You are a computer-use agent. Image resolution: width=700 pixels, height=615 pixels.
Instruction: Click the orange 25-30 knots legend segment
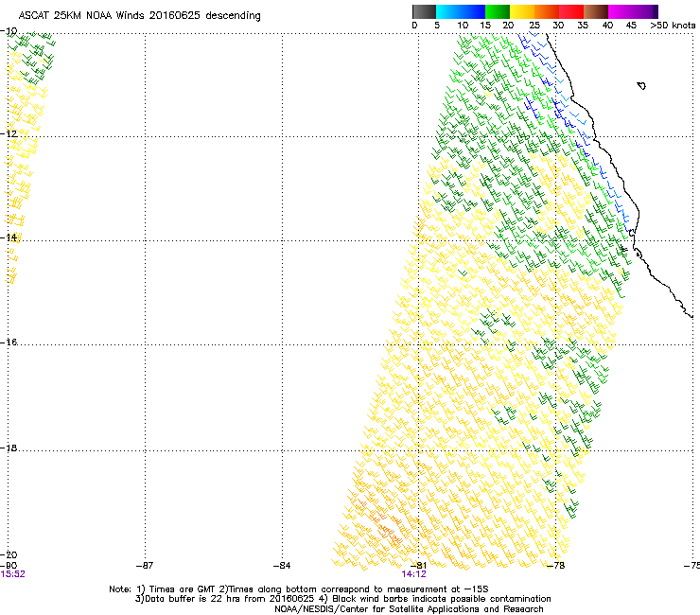(547, 11)
